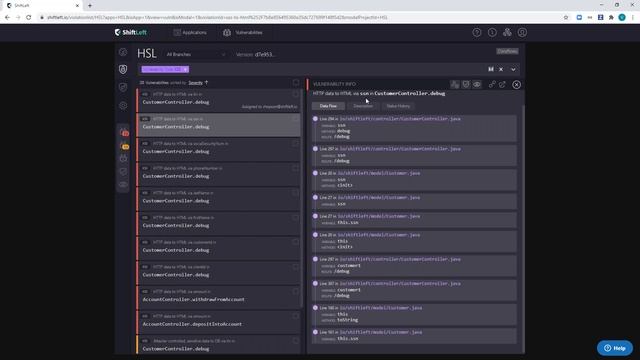Select the yellow badge icon in sidebar
Screen dimensions: 640x360
point(124,146)
